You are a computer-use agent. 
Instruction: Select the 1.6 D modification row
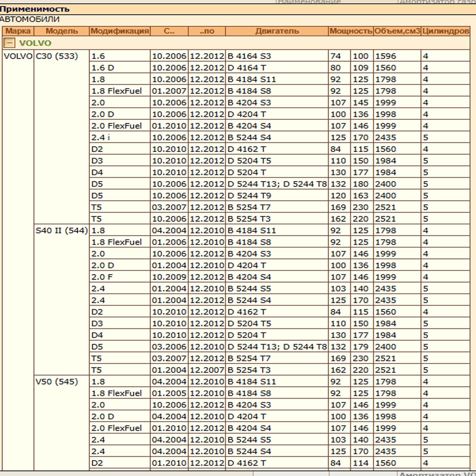[103, 68]
